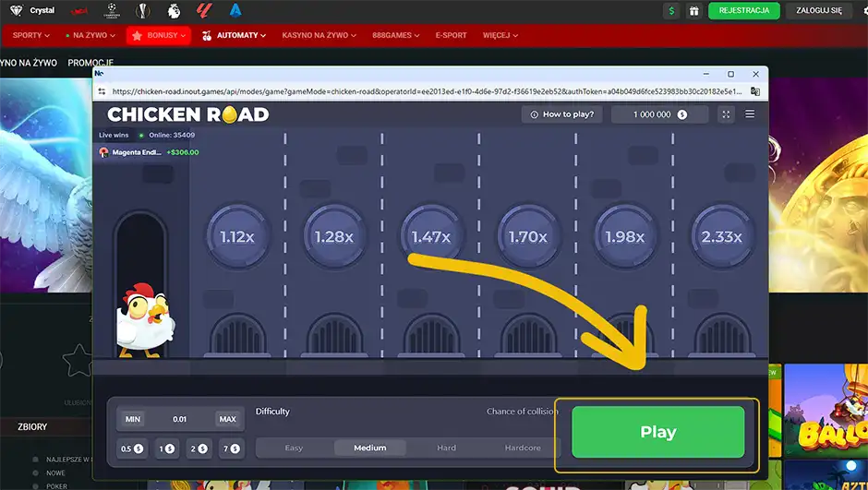
Task: Click the Zbiory section header
Action: click(32, 427)
